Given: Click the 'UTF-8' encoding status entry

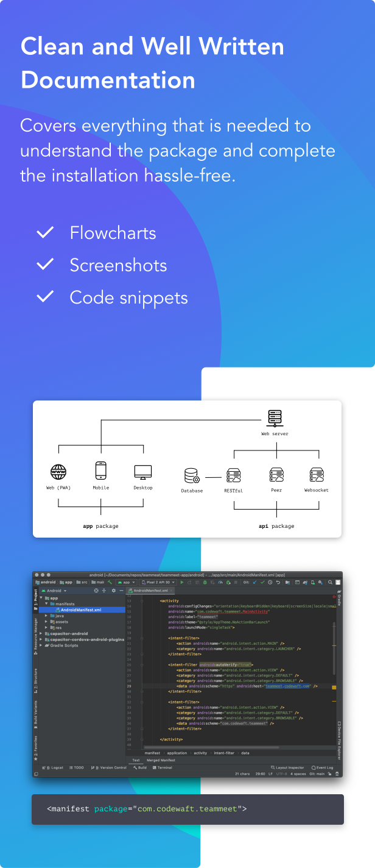Looking at the screenshot, I should pos(281,774).
